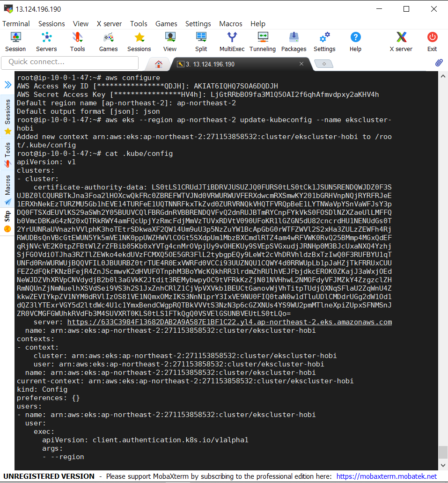Open the Sessions menu

[x=51, y=24]
